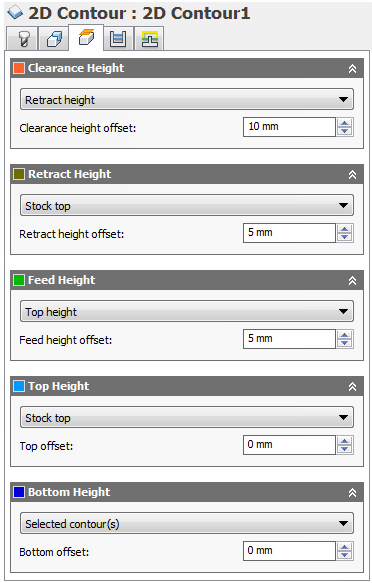
Task: Switch to the Geometry tab icon
Action: (x=54, y=39)
